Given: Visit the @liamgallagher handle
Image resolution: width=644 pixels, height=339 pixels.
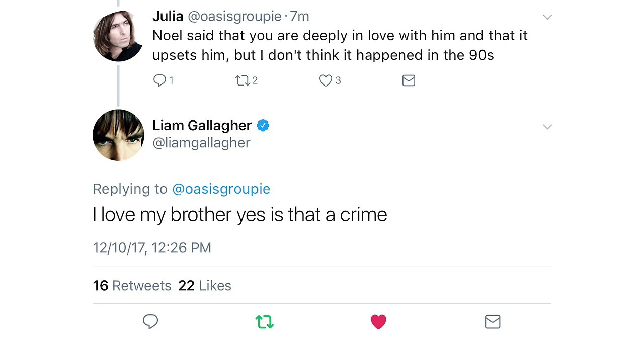Looking at the screenshot, I should point(201,143).
